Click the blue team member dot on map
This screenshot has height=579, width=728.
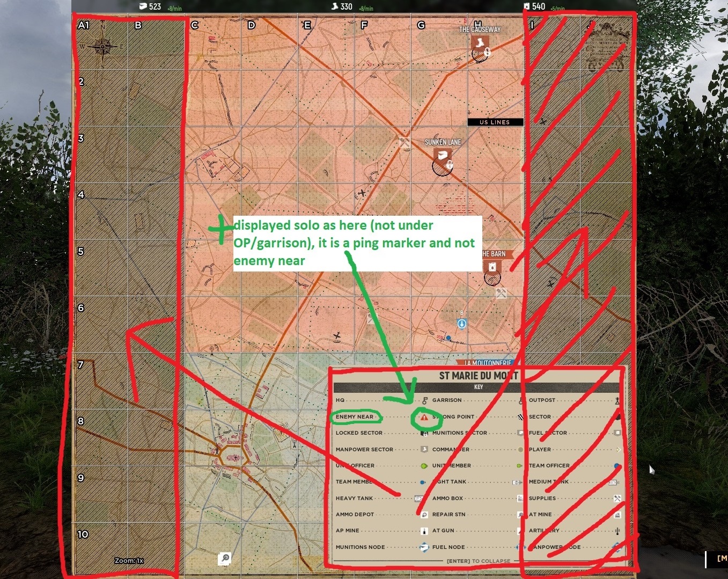tap(448, 338)
